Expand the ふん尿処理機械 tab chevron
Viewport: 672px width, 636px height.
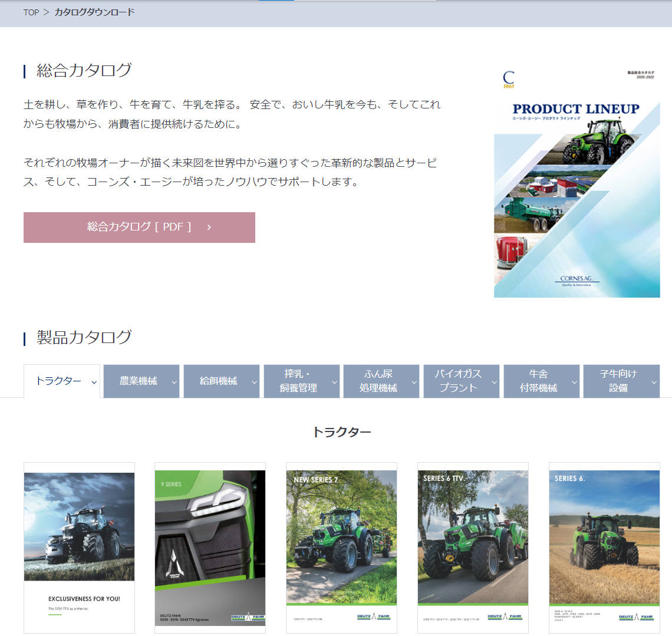(414, 382)
